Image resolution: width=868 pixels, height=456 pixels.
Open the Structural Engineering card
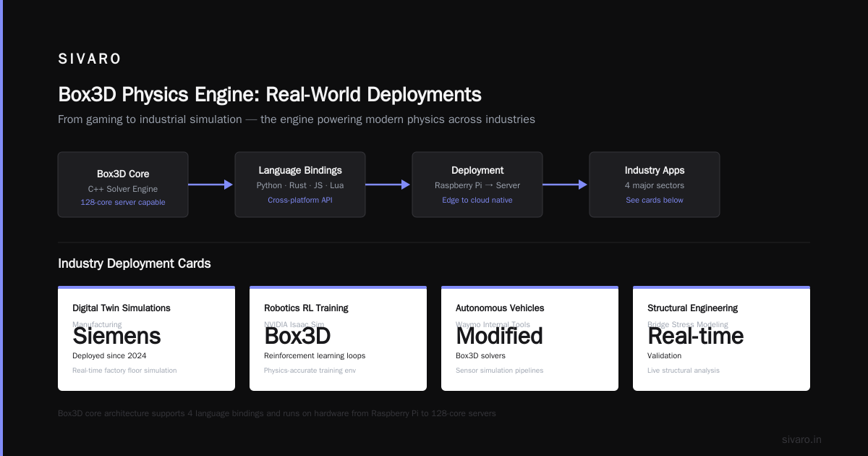(x=721, y=339)
